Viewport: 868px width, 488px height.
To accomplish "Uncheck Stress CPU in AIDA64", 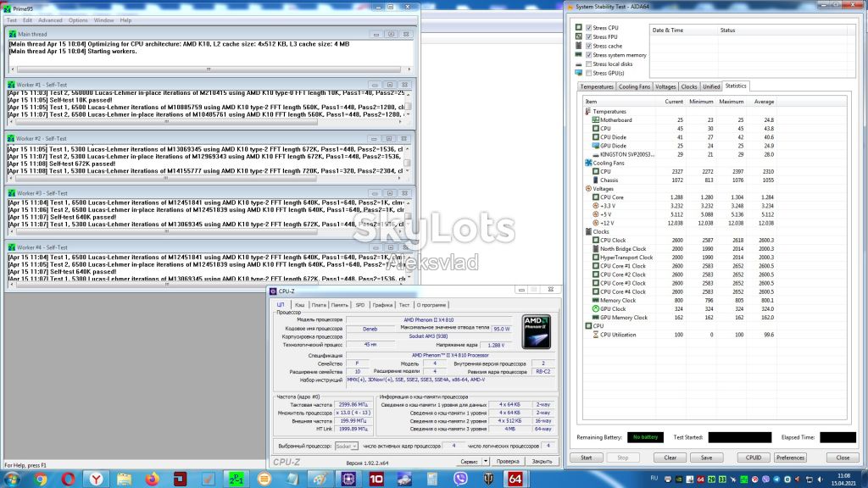I will coord(589,28).
